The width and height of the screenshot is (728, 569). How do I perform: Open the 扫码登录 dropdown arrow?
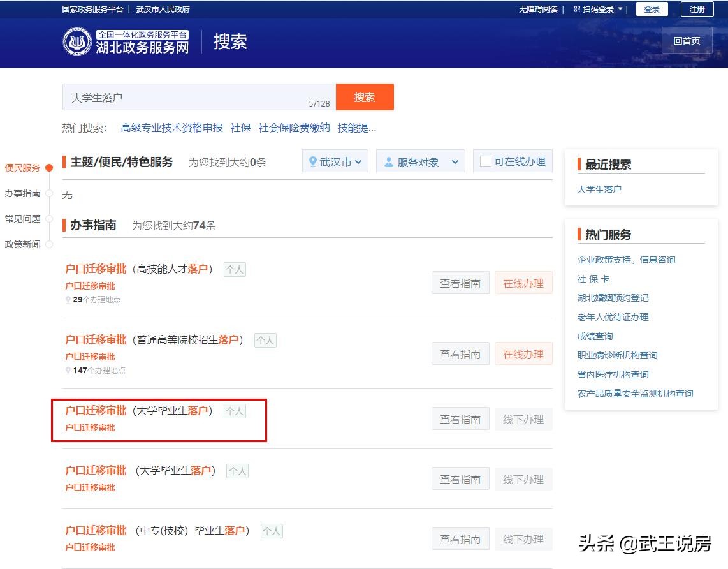tap(621, 9)
